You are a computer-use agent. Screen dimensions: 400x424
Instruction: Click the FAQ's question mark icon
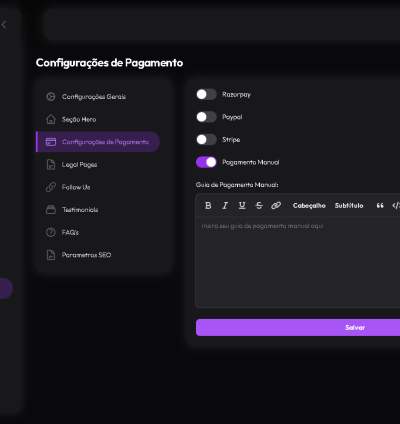coord(51,232)
